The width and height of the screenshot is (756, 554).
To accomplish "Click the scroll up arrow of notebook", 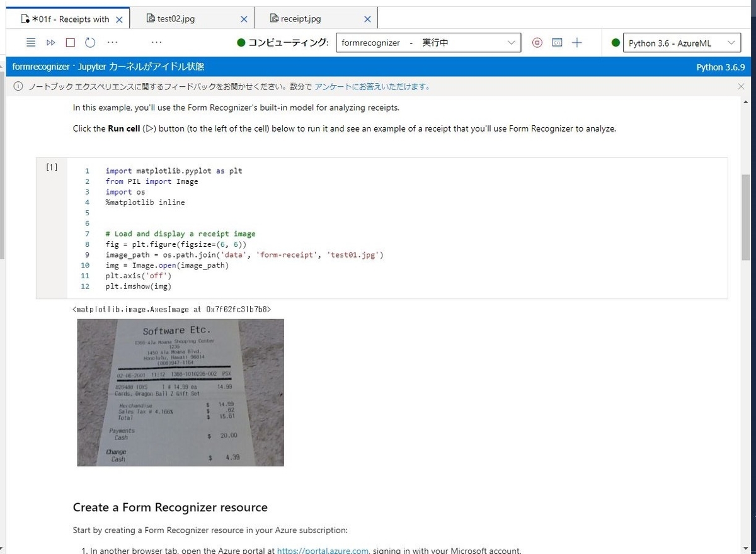I will (x=746, y=101).
